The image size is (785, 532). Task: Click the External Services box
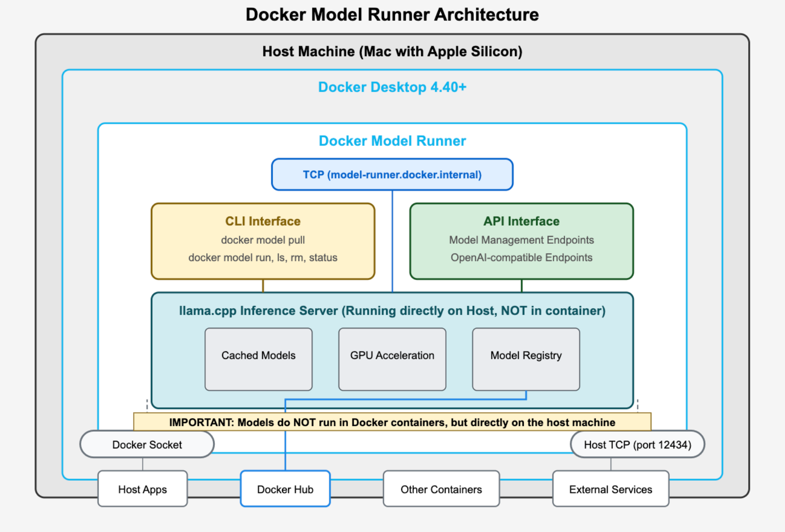[x=611, y=489]
